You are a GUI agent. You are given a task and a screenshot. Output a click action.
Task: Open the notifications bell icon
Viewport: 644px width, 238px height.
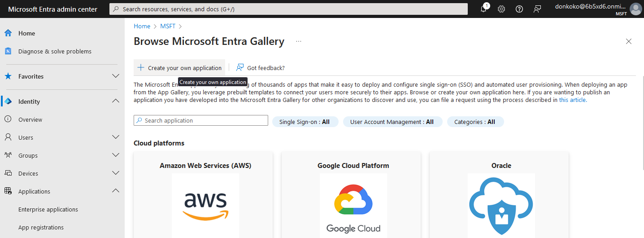[483, 9]
